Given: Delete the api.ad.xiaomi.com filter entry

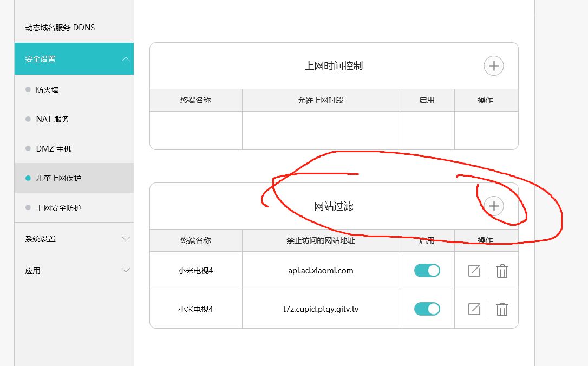Looking at the screenshot, I should pos(502,271).
